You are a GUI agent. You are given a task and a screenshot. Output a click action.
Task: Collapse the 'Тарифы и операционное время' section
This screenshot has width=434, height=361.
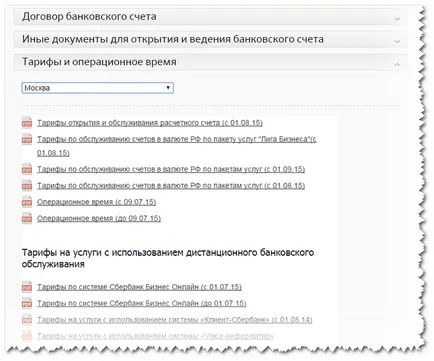[211, 62]
